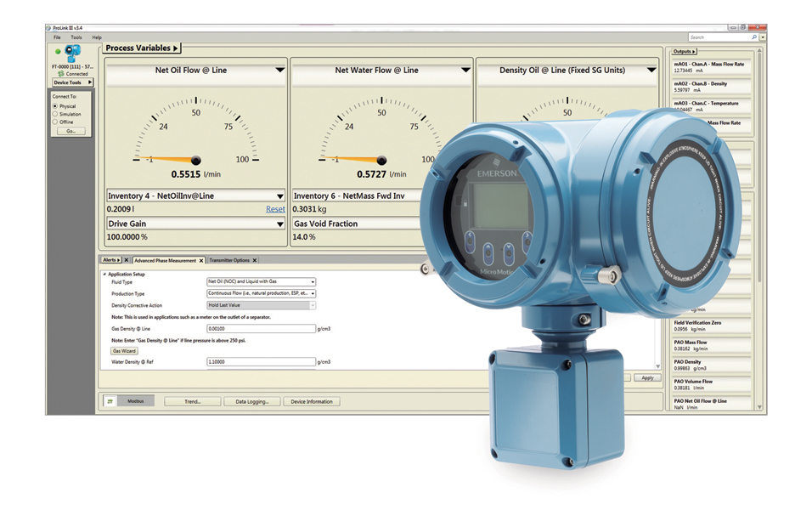Click the Gas Wizard button
812x510 pixels.
[124, 351]
